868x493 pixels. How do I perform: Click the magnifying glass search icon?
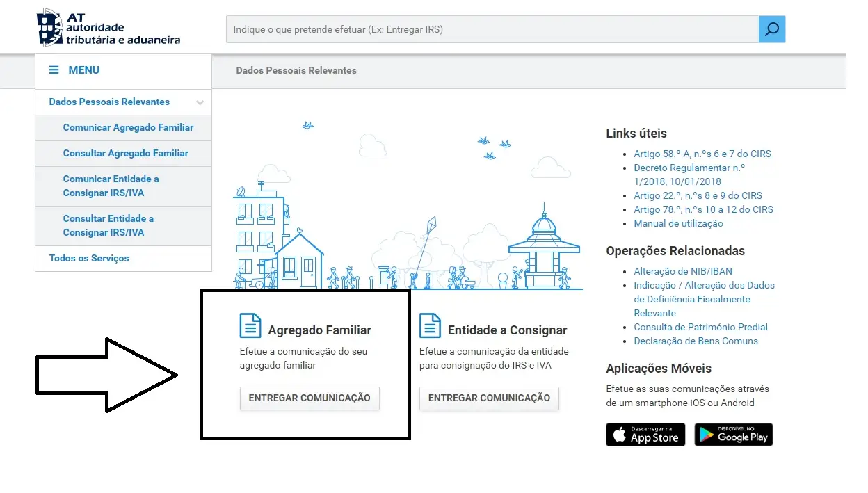pyautogui.click(x=771, y=29)
